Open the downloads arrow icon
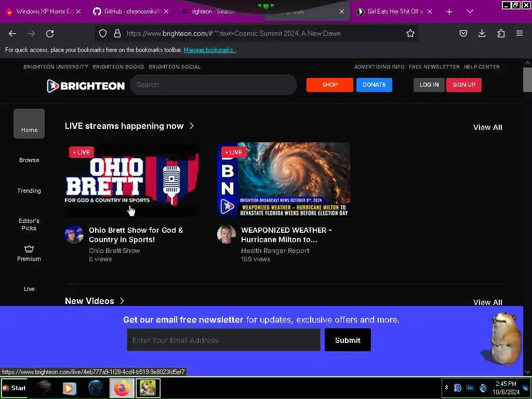This screenshot has width=532, height=399. click(482, 33)
